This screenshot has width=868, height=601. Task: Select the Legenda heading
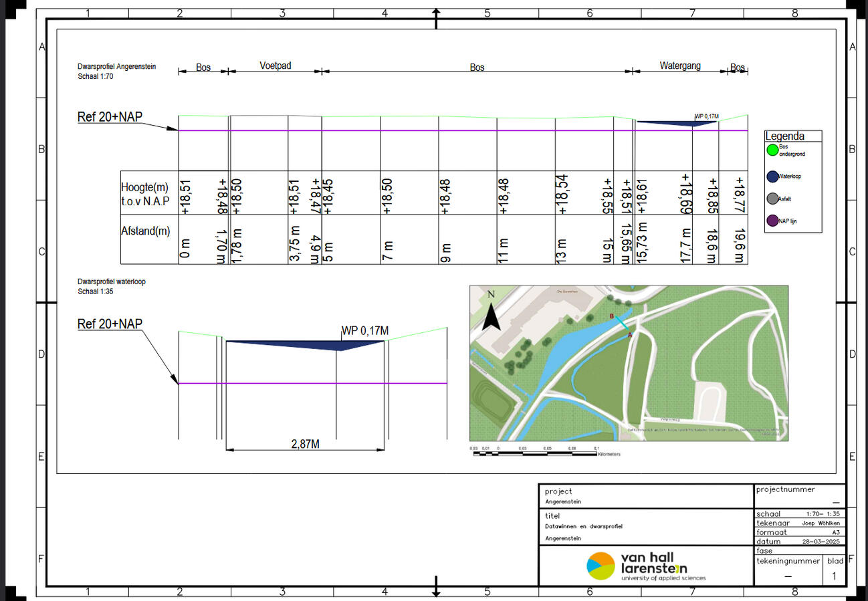click(784, 136)
